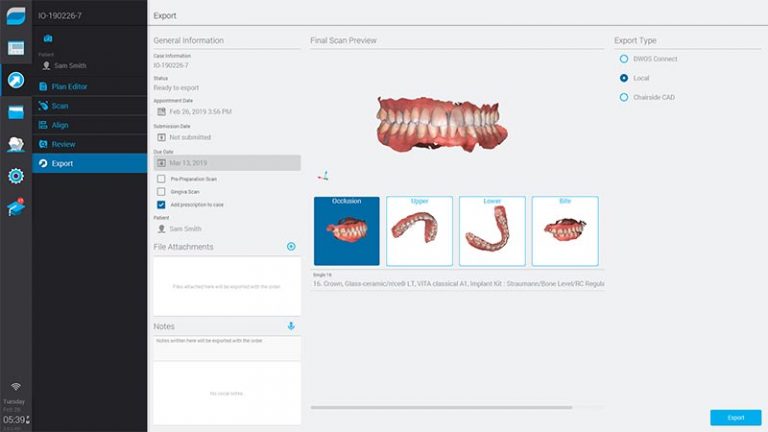Screen dimensions: 768x432
Task: Open the settings gear in left sidebar
Action: point(16,176)
